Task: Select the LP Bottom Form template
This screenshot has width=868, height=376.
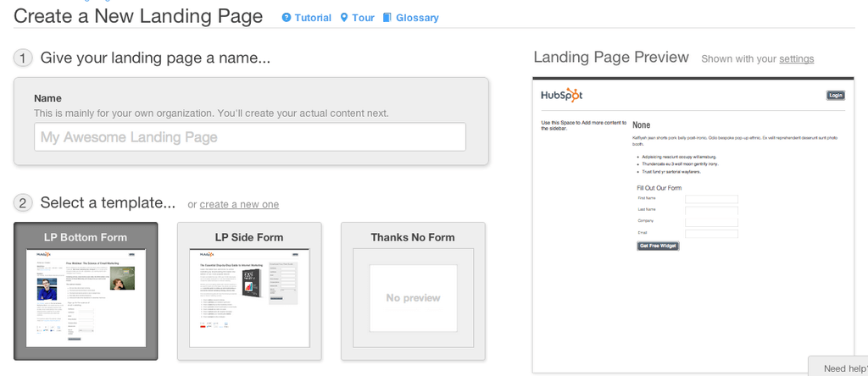Action: coord(86,291)
